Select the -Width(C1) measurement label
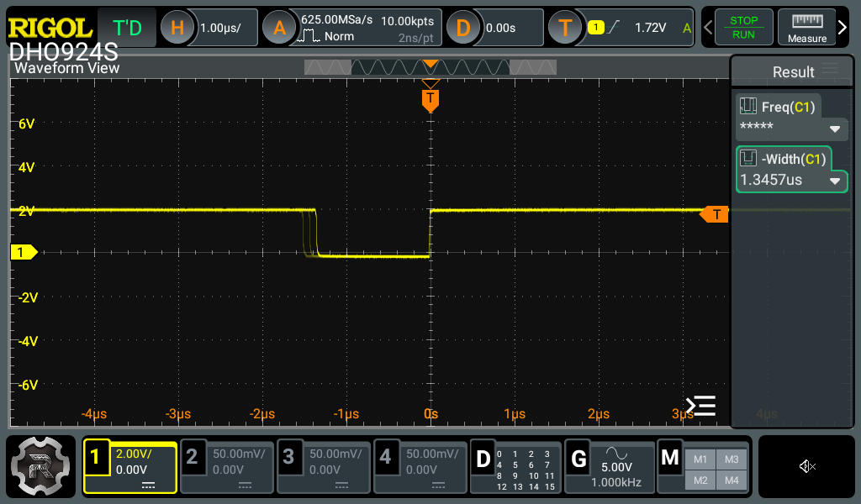The height and width of the screenshot is (504, 861). tap(794, 159)
